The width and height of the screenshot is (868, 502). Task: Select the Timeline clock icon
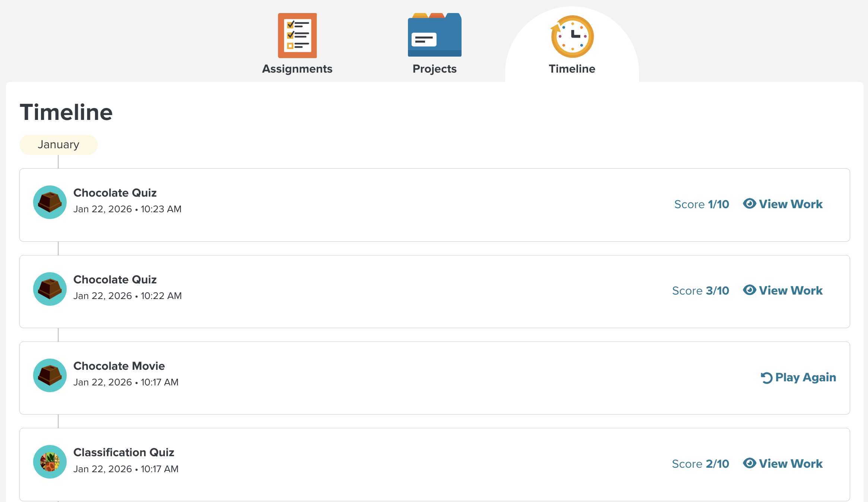572,36
